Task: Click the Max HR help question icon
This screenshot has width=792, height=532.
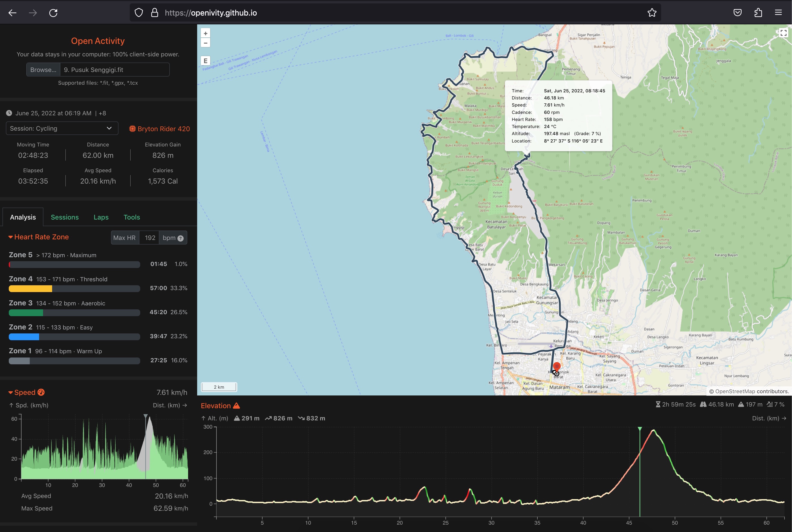Action: point(180,238)
